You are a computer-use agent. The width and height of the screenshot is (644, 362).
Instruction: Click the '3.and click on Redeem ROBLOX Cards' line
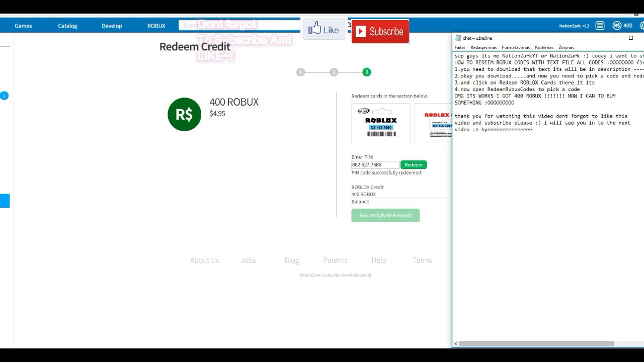point(524,82)
